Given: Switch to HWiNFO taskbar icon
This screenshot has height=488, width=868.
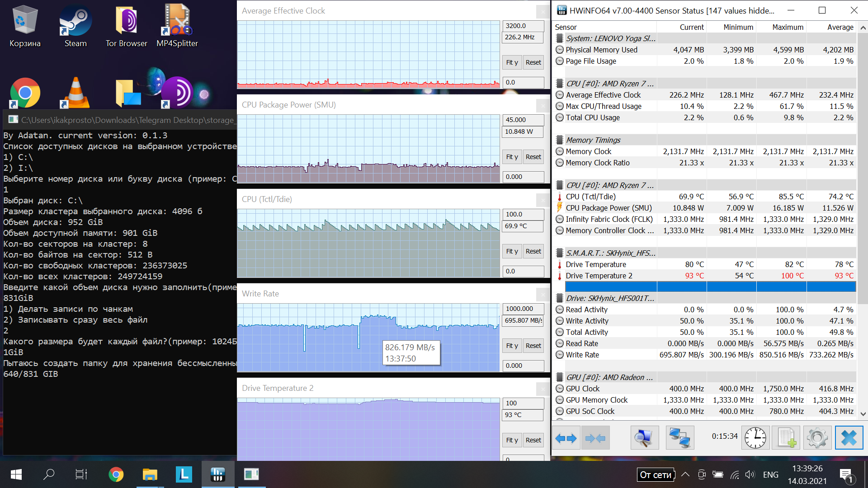Looking at the screenshot, I should click(x=217, y=474).
